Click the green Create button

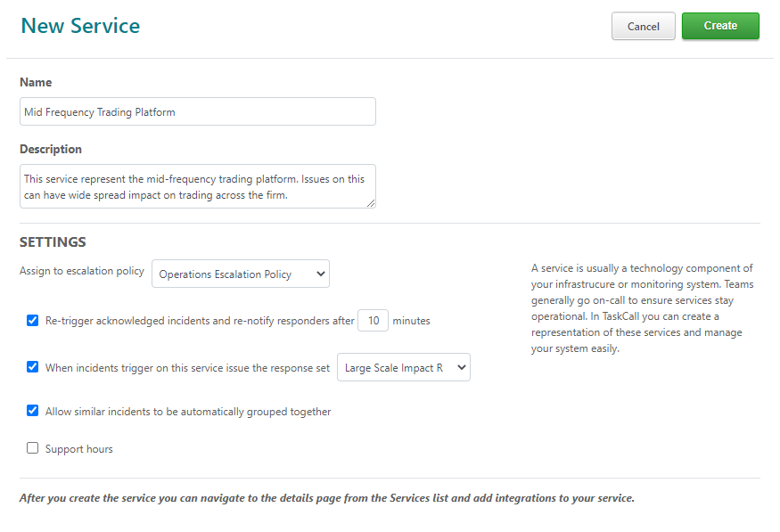point(720,26)
